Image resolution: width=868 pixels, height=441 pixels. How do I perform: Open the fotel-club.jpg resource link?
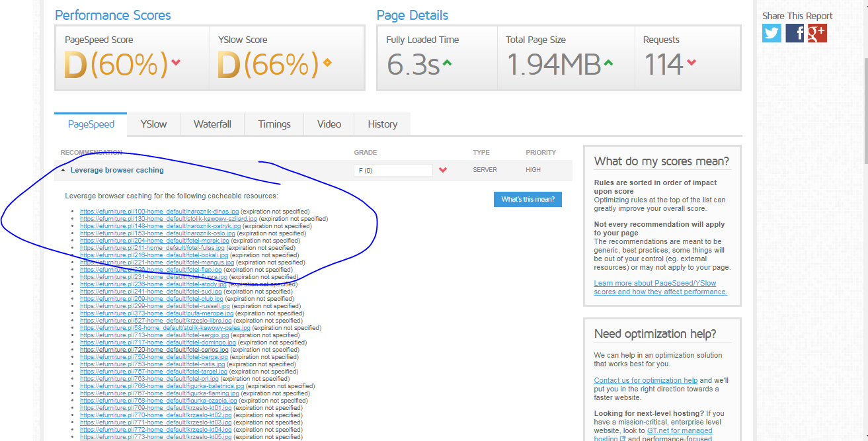click(152, 299)
